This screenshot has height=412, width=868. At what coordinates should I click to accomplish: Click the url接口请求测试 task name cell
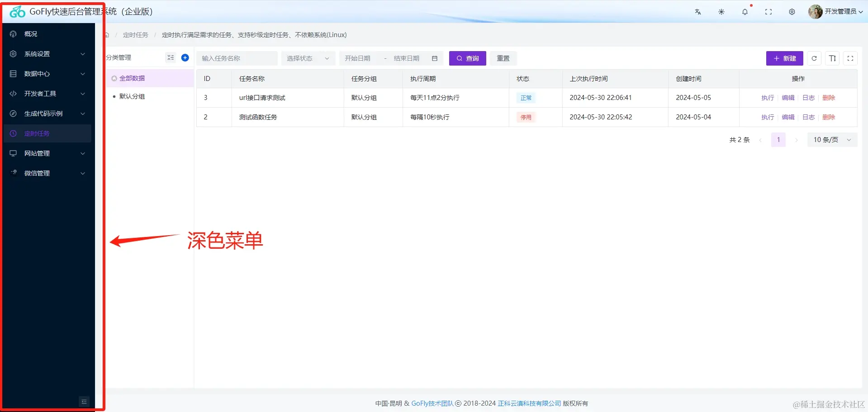[288, 98]
